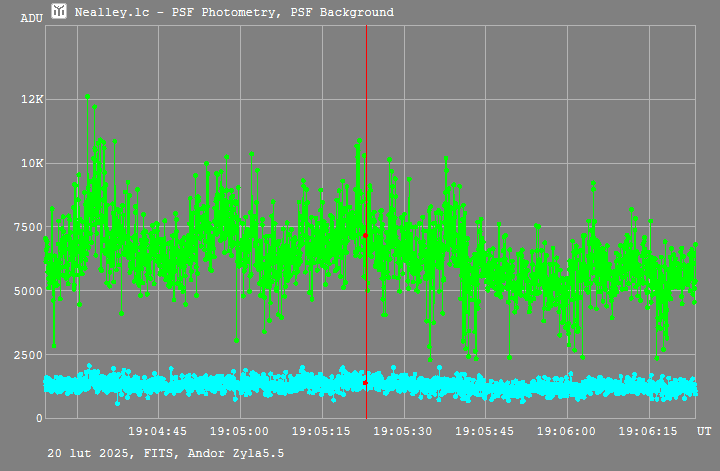
Task: Click the '19:04:45' time label
Action: pyautogui.click(x=158, y=432)
